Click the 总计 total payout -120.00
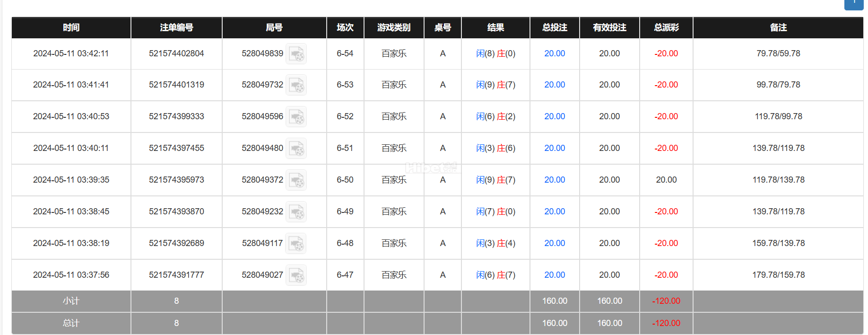The image size is (868, 335). click(666, 323)
